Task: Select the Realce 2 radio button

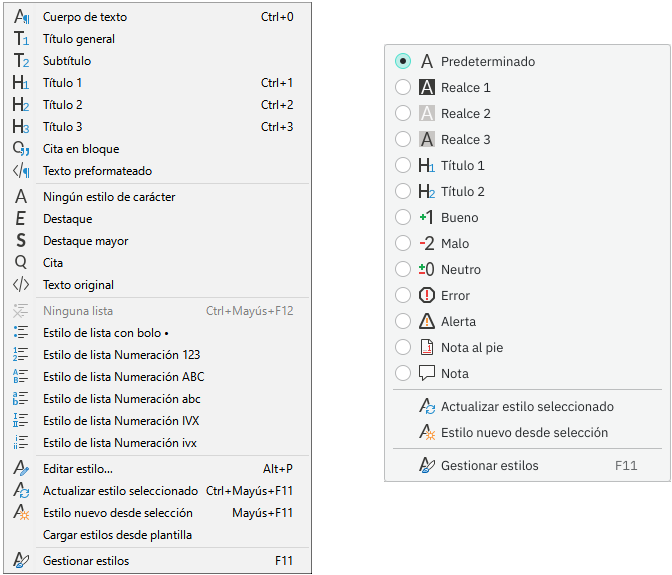Action: point(403,114)
